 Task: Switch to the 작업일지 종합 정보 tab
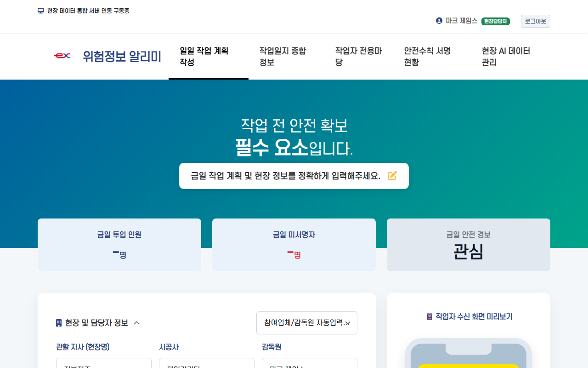[x=286, y=57]
